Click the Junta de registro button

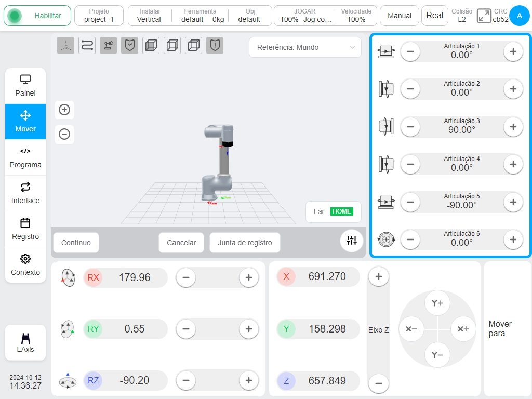coord(245,243)
